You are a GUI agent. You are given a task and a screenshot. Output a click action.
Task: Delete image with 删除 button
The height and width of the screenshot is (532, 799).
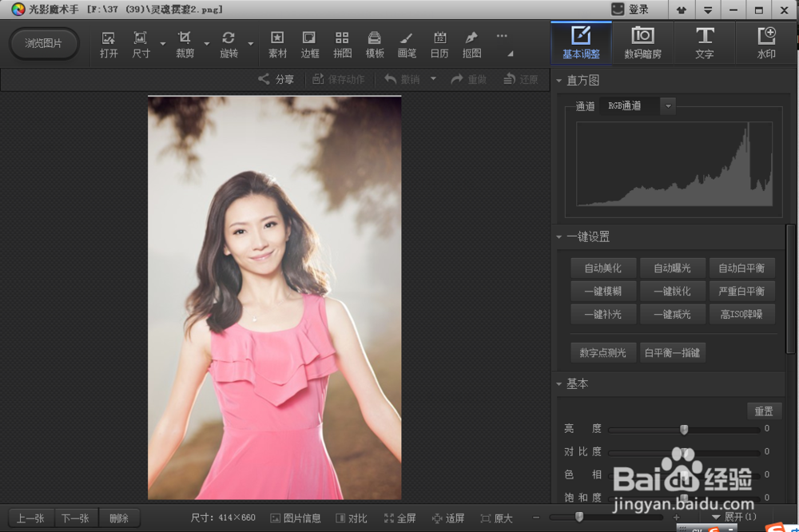click(119, 518)
